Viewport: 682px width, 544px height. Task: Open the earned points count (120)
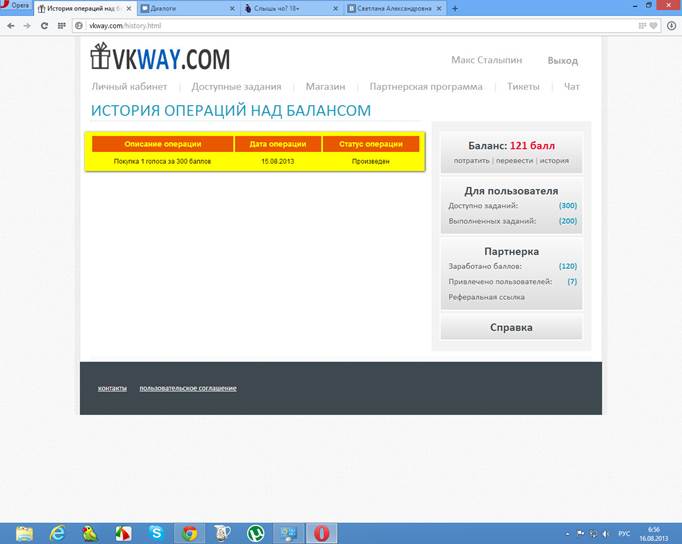coord(568,266)
